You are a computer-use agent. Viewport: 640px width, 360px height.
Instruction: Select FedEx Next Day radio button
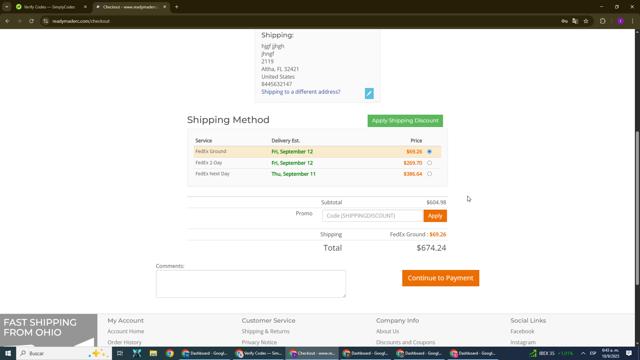pos(429,174)
